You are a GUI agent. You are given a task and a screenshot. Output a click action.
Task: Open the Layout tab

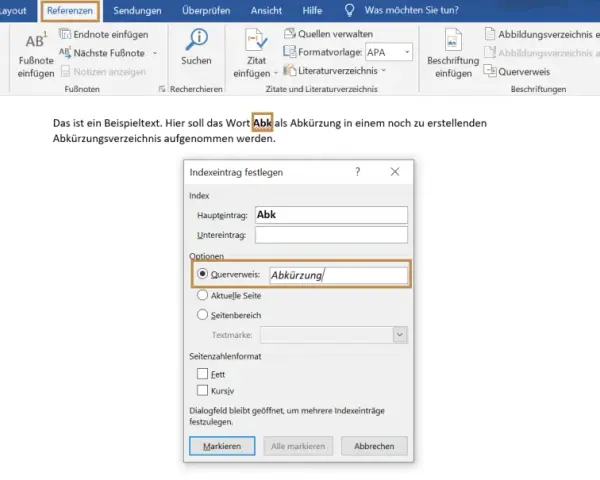pyautogui.click(x=13, y=11)
